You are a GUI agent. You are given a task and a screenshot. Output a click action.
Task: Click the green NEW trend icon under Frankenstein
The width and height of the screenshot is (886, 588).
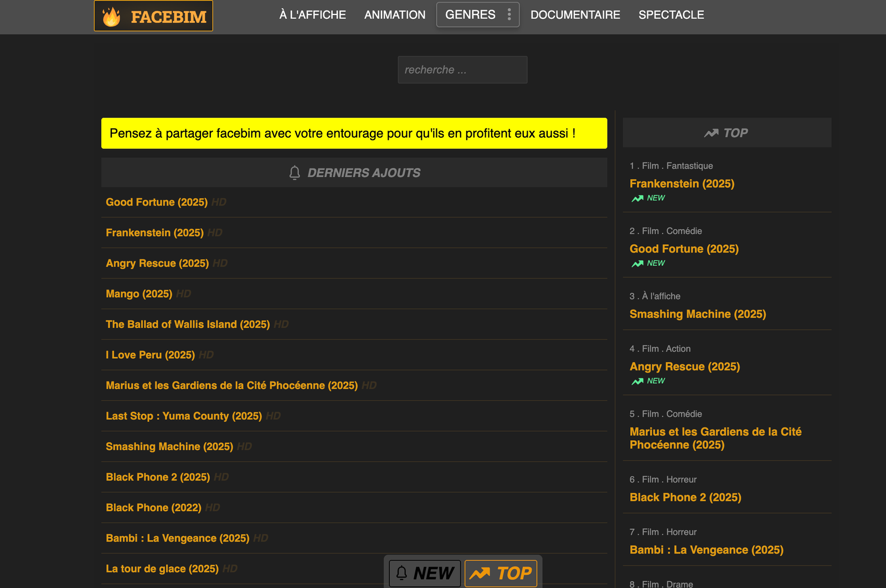(637, 198)
